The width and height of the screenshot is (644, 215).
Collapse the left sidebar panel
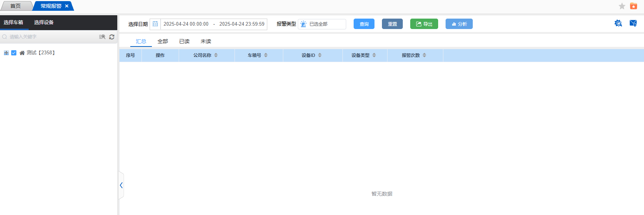121,185
